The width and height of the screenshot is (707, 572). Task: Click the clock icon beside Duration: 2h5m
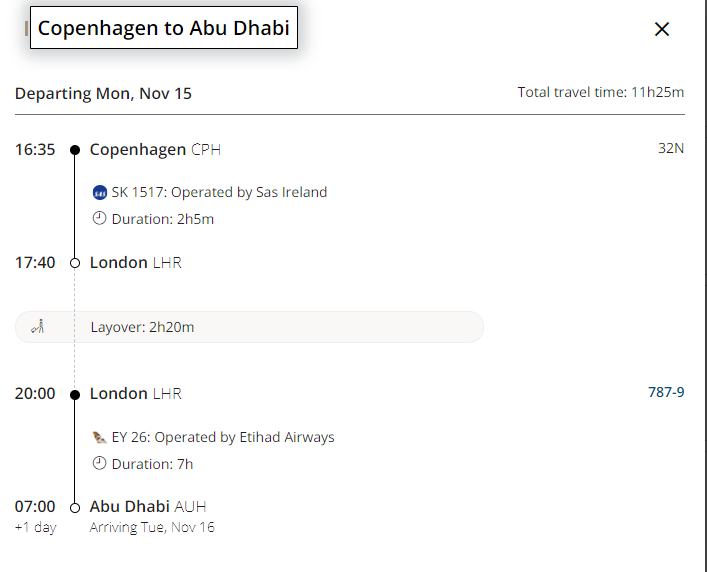tap(99, 218)
